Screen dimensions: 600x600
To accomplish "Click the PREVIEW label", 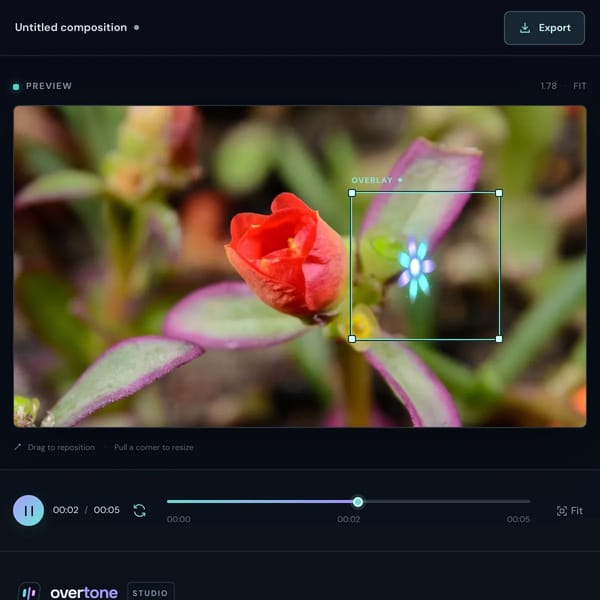I will (49, 86).
